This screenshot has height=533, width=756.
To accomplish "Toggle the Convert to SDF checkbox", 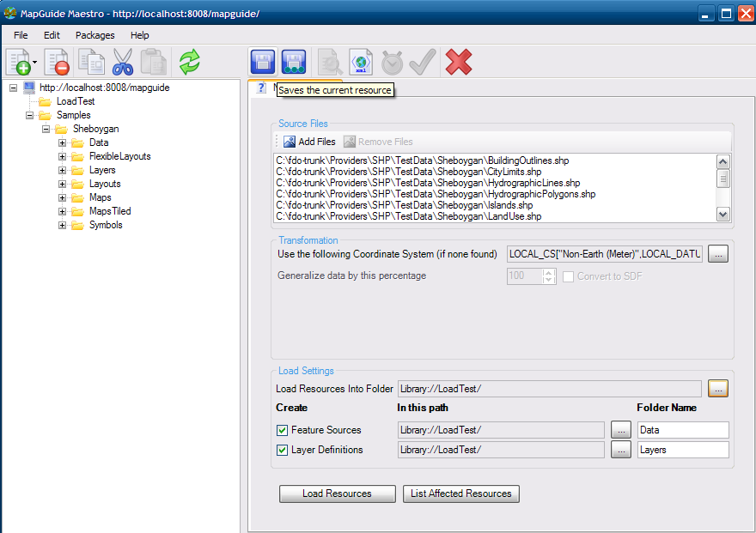I will click(x=569, y=276).
